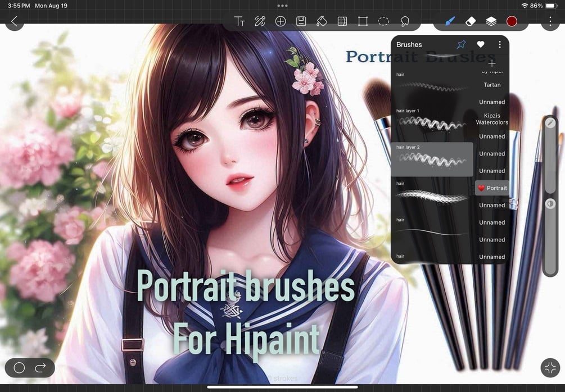Select the transform frame tool
Image resolution: width=565 pixels, height=392 pixels.
pyautogui.click(x=363, y=21)
